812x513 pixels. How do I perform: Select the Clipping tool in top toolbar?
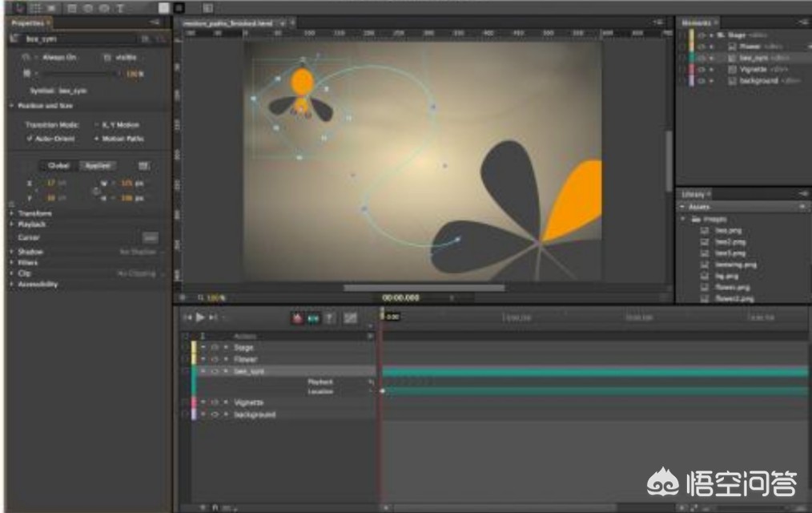[x=51, y=8]
